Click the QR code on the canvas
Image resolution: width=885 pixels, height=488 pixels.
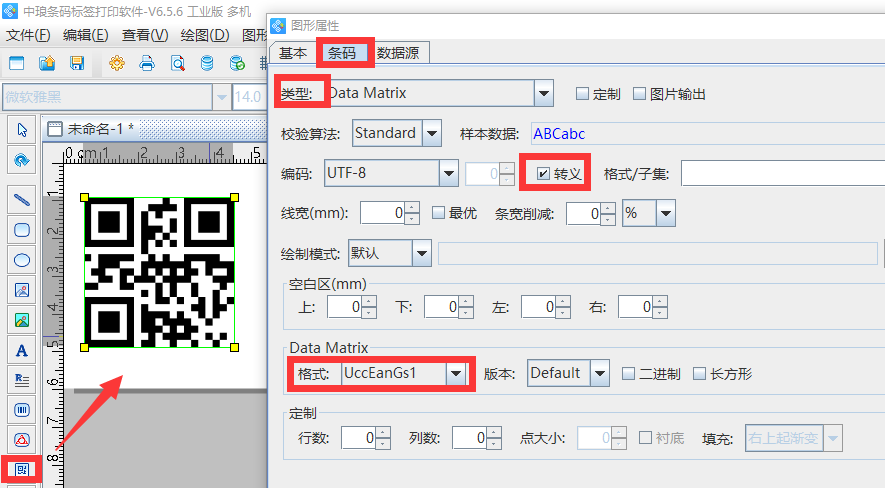click(x=160, y=272)
